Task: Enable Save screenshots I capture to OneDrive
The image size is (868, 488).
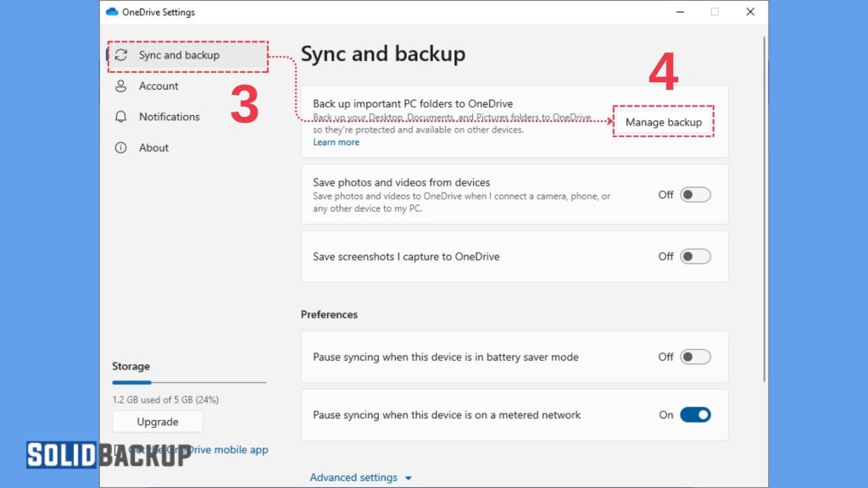Action: (695, 257)
